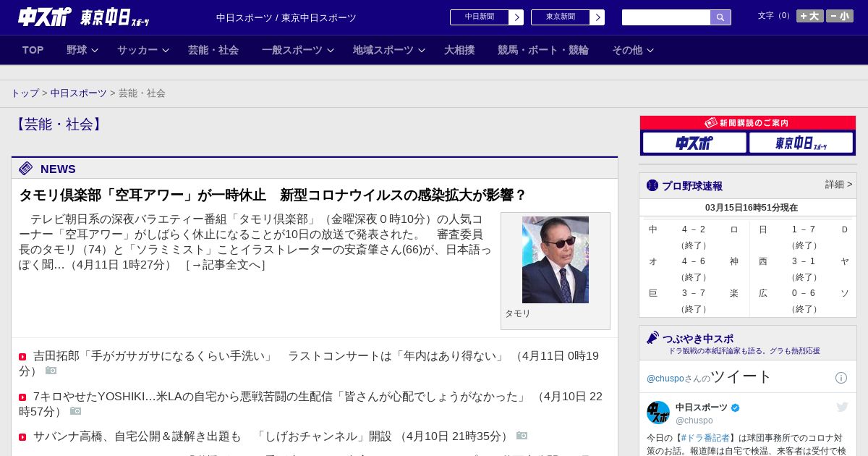Image resolution: width=868 pixels, height=456 pixels.
Task: Open the 東京新聞 link button
Action: click(561, 17)
